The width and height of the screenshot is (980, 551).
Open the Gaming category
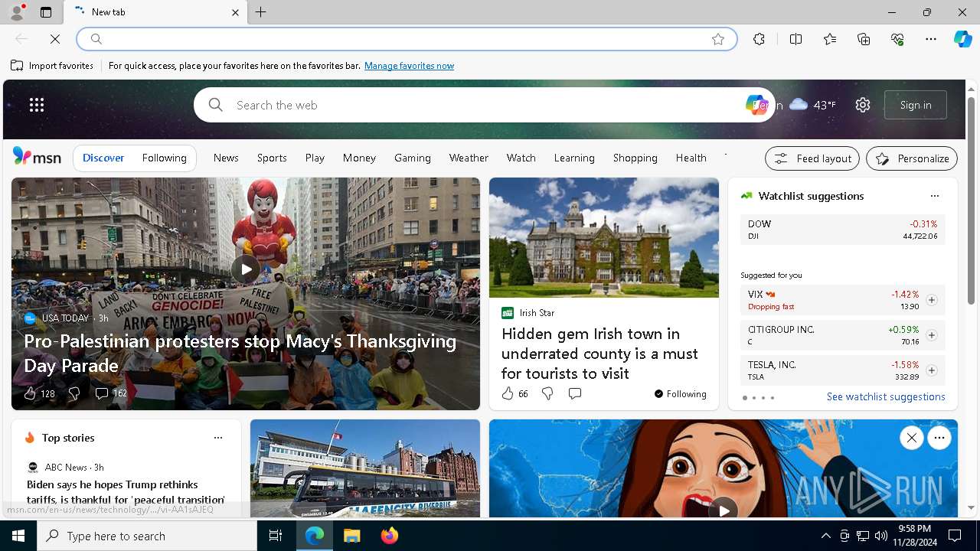click(413, 158)
